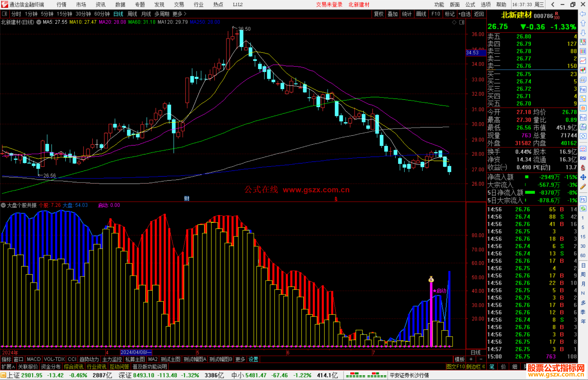
Task: Click the f(x) formula icon in sidebar
Action: click(x=583, y=127)
